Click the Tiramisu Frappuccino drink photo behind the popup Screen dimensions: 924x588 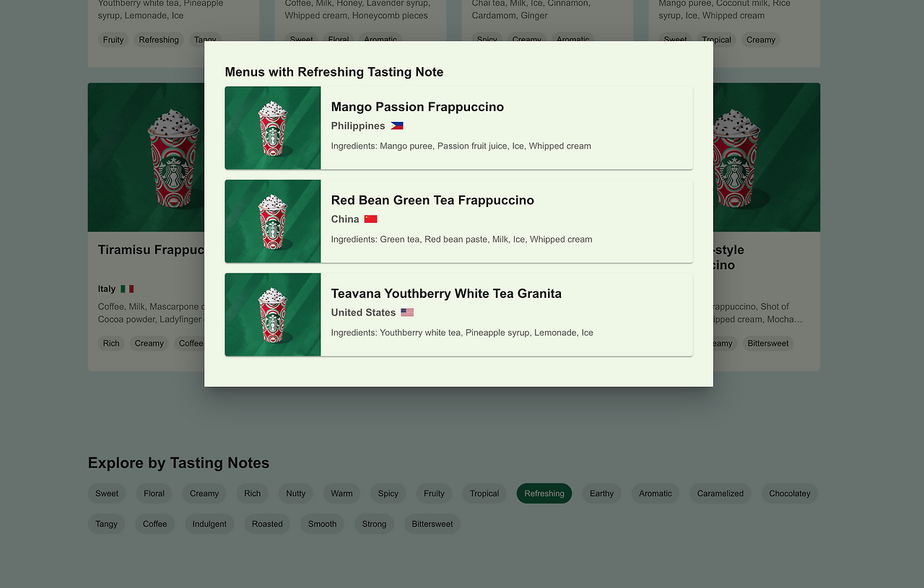coord(146,157)
